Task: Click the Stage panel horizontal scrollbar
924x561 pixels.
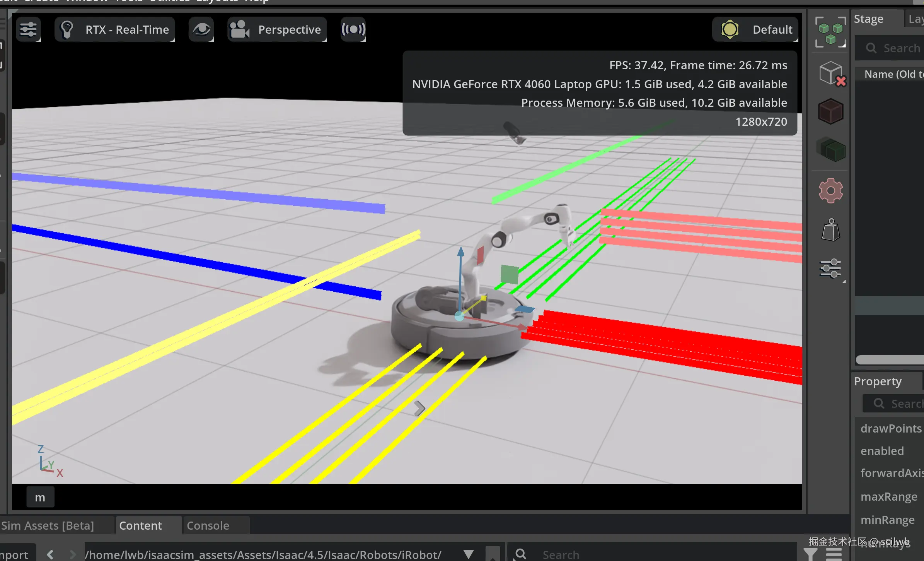Action: pos(889,360)
